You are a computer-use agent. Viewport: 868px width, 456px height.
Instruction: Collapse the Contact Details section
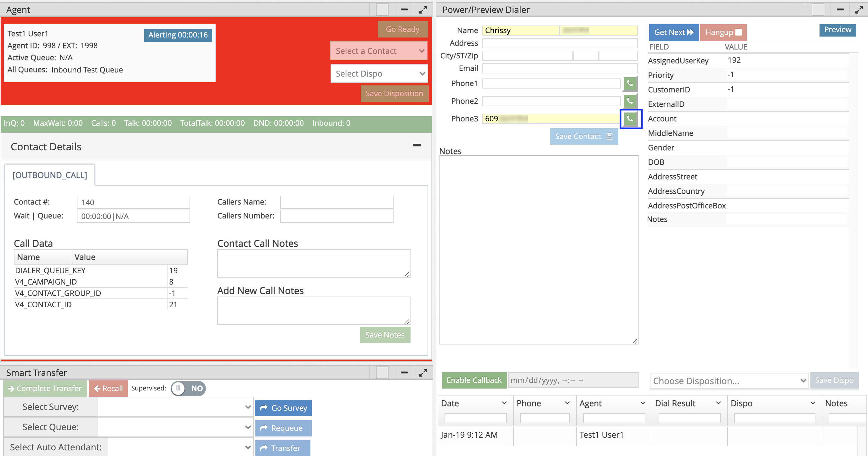(417, 145)
